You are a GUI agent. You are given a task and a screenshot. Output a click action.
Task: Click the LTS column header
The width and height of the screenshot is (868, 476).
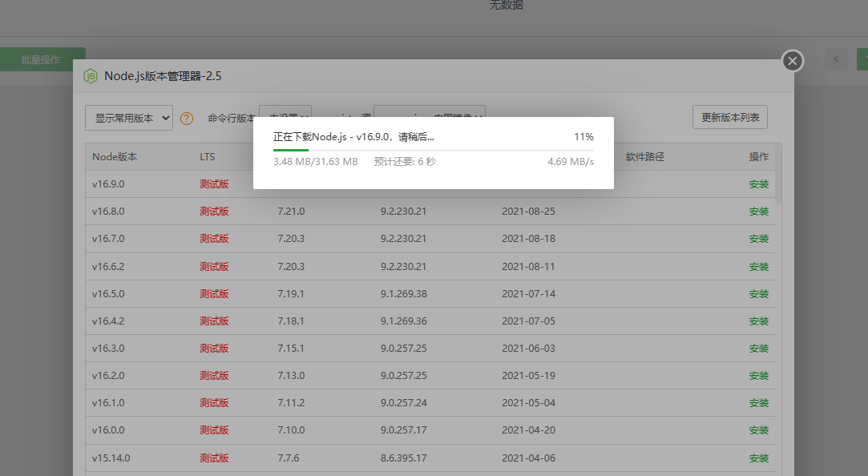pyautogui.click(x=207, y=156)
